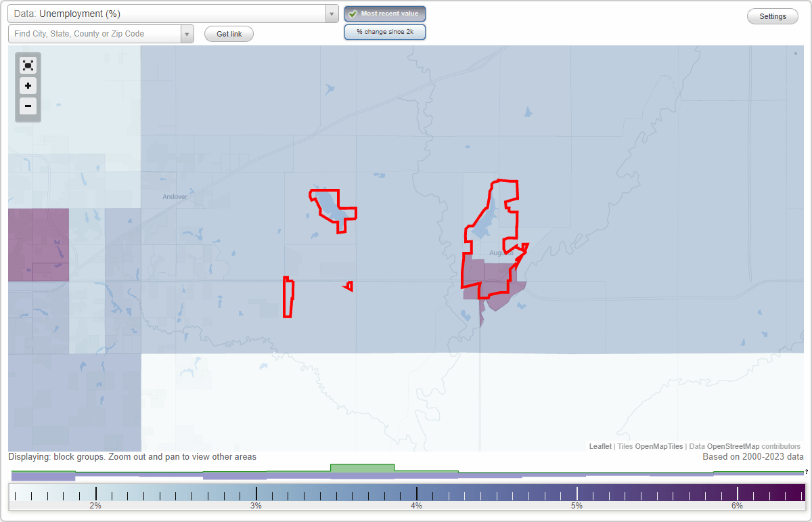The width and height of the screenshot is (812, 522).
Task: Click the question mark help icon by histogram
Action: point(806,471)
